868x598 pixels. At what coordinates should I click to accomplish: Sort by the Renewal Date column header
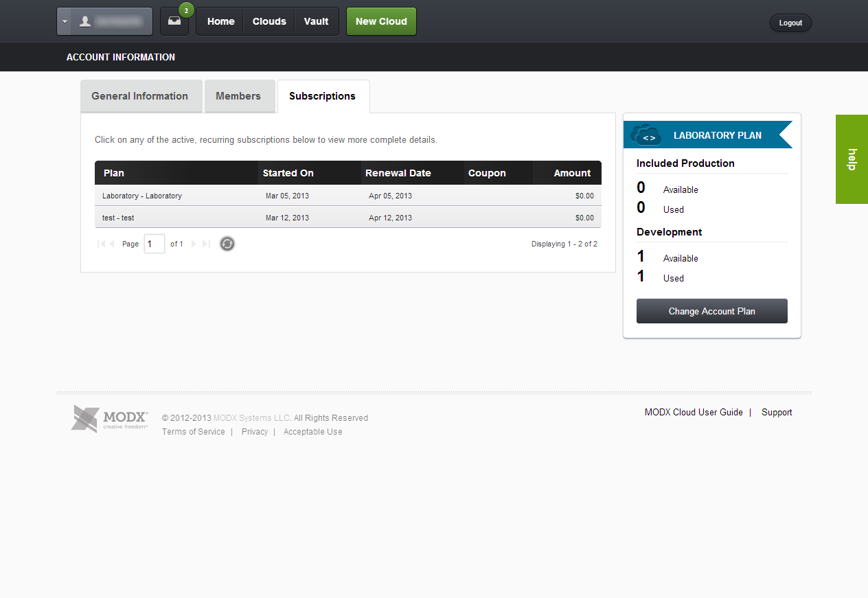(413, 173)
